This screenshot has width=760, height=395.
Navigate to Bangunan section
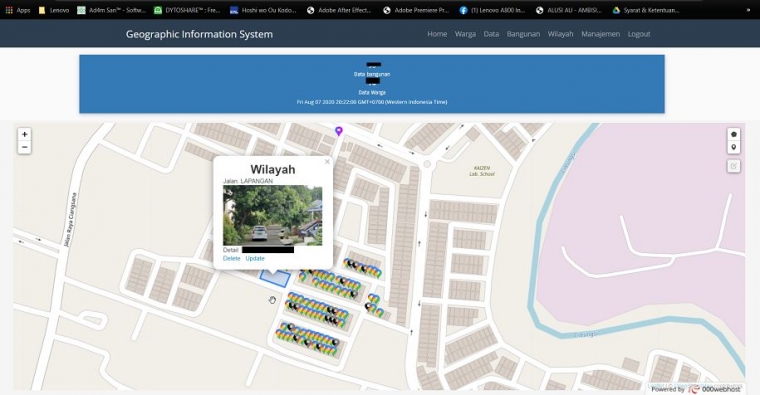tap(523, 34)
